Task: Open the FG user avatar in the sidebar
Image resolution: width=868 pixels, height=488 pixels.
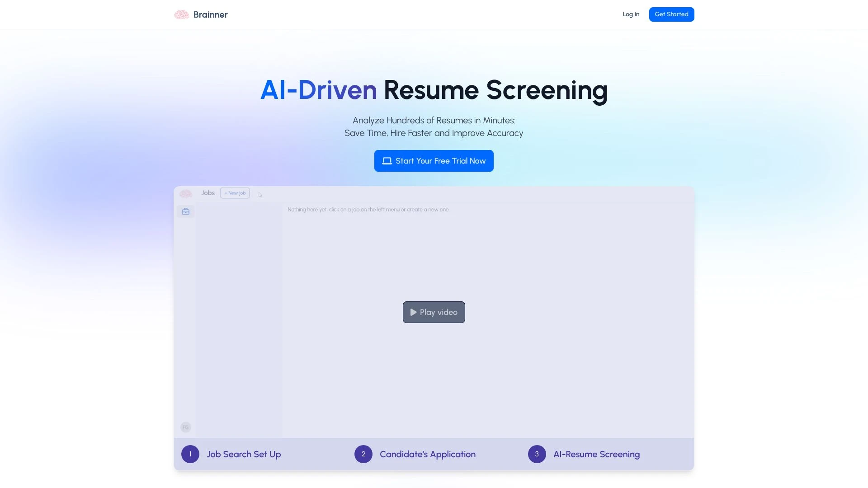Action: [185, 427]
